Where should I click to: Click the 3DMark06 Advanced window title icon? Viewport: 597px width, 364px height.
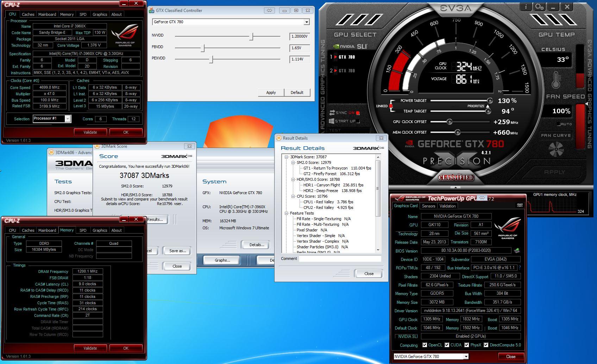point(52,152)
